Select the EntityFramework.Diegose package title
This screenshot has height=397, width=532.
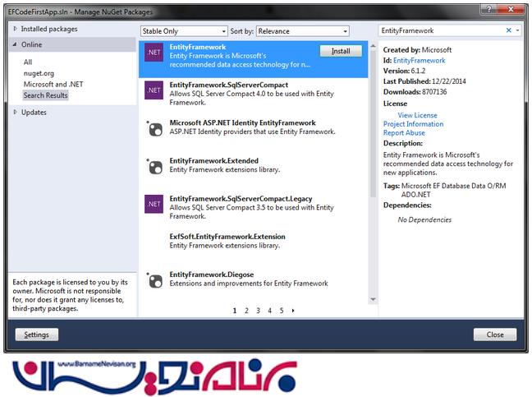tap(211, 275)
